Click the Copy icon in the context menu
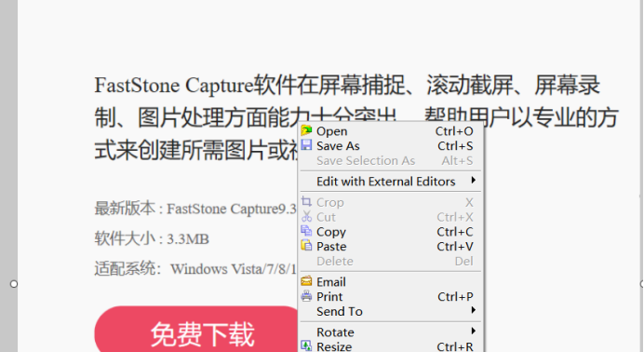The width and height of the screenshot is (644, 352). [x=306, y=231]
